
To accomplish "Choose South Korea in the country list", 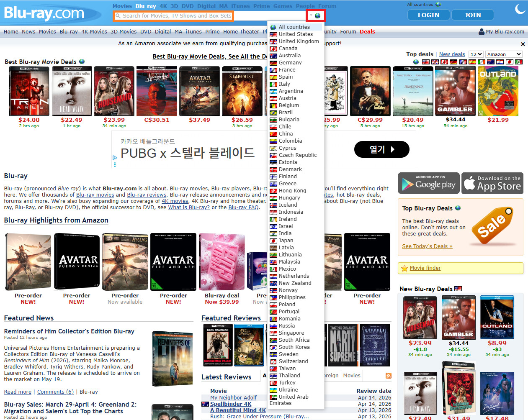I will tap(296, 347).
